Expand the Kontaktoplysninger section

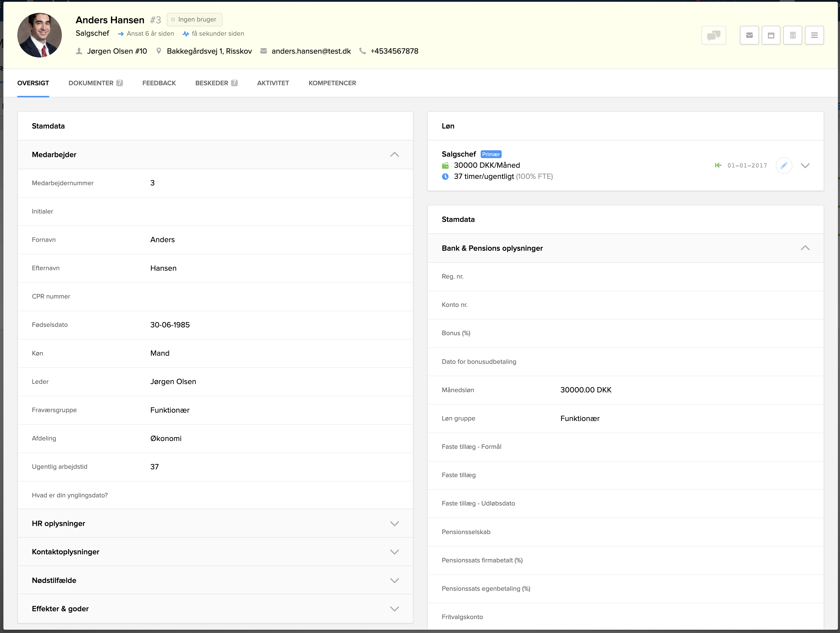point(394,552)
